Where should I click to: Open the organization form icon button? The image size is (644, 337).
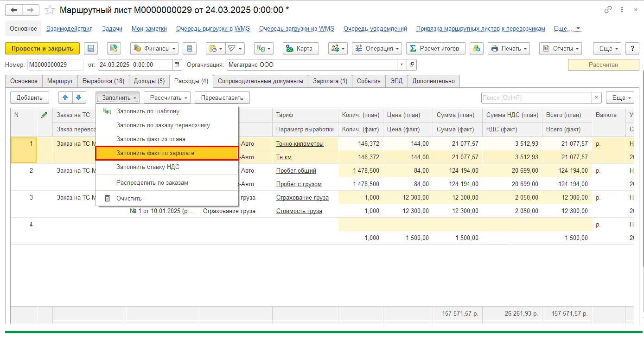pos(411,65)
